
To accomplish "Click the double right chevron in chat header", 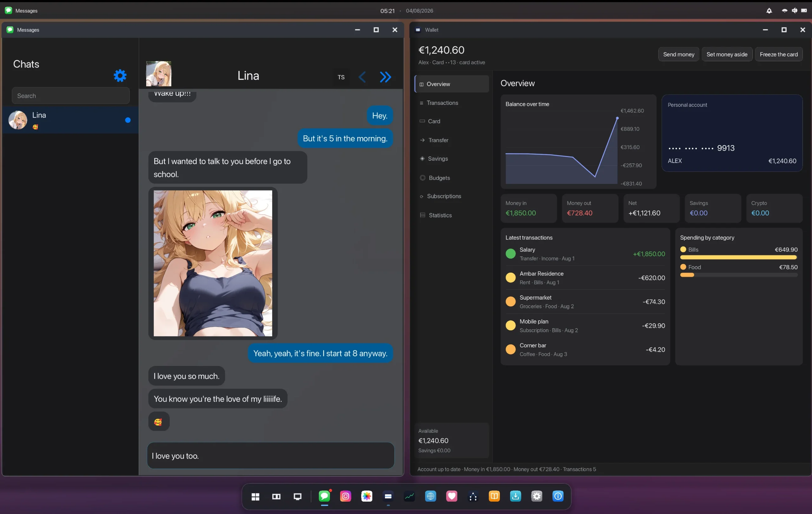I will click(385, 77).
